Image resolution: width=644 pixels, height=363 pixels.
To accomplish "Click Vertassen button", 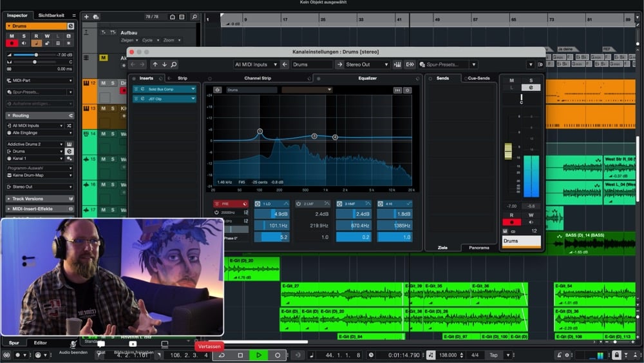I will coord(209,346).
